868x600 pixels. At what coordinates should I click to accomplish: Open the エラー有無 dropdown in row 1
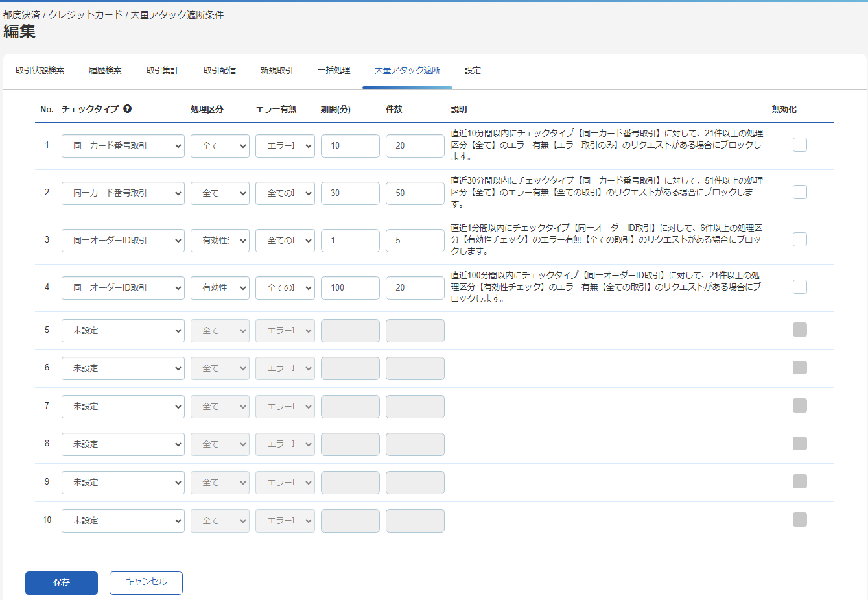tap(285, 145)
